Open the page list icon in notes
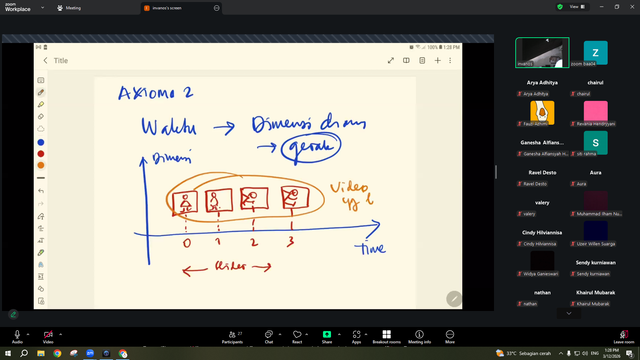640x360 pixels. pyautogui.click(x=422, y=60)
